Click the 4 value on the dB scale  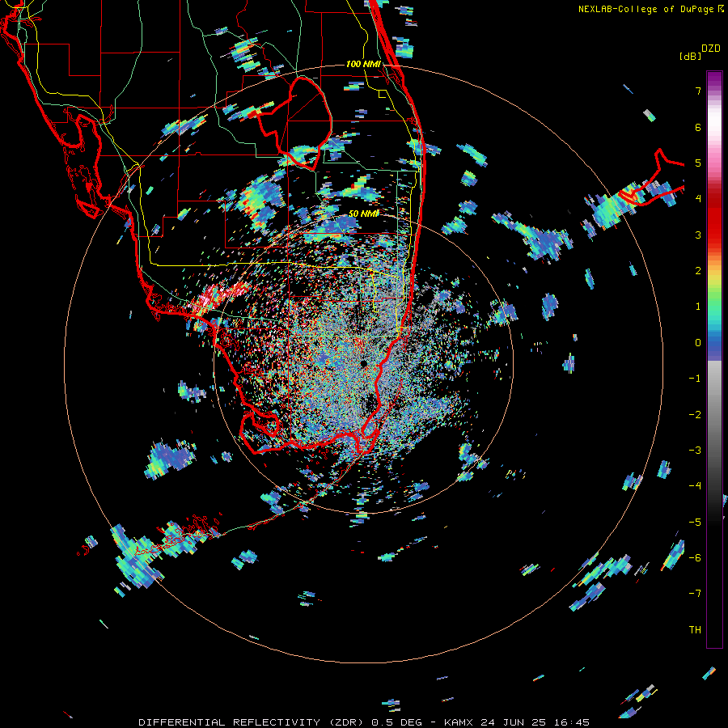[698, 199]
